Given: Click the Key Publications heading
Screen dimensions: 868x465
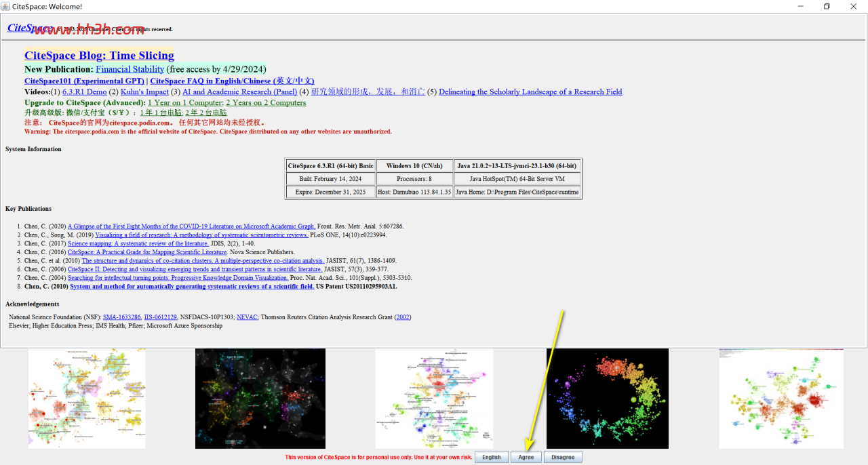Looking at the screenshot, I should [28, 209].
